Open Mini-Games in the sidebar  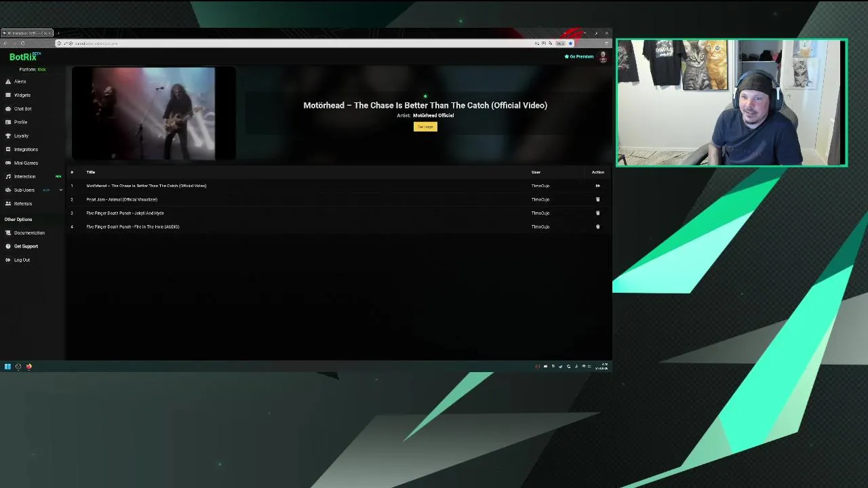pyautogui.click(x=26, y=163)
